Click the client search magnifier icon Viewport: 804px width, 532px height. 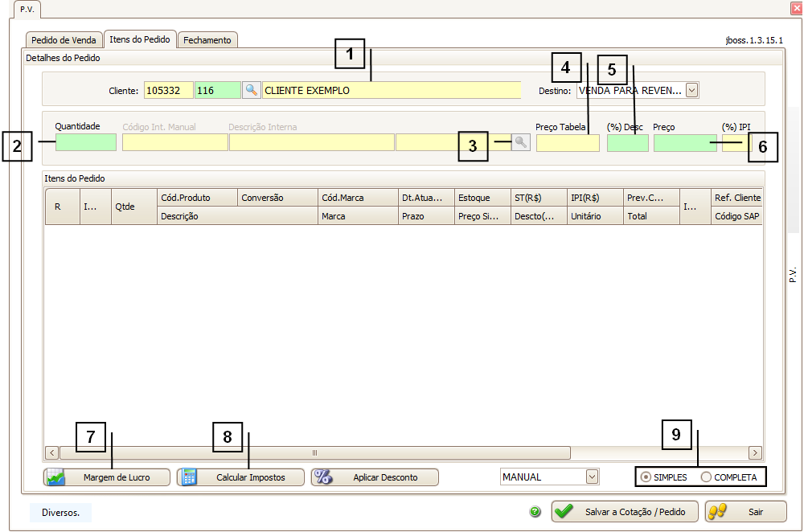click(x=252, y=91)
